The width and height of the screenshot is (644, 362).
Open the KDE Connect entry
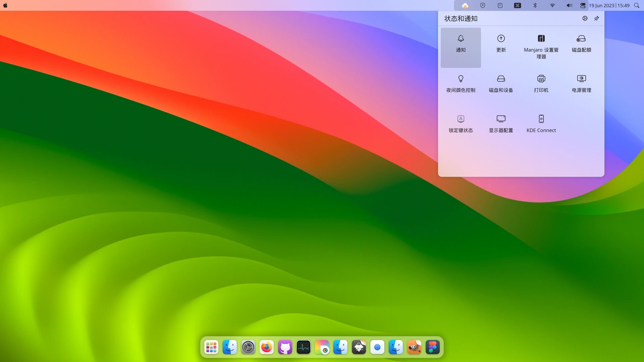click(541, 128)
